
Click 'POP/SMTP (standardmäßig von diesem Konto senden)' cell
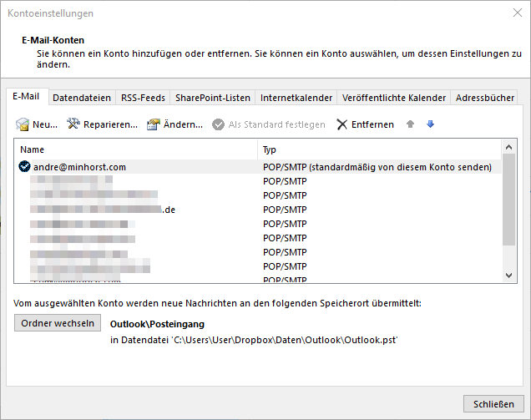tap(377, 167)
